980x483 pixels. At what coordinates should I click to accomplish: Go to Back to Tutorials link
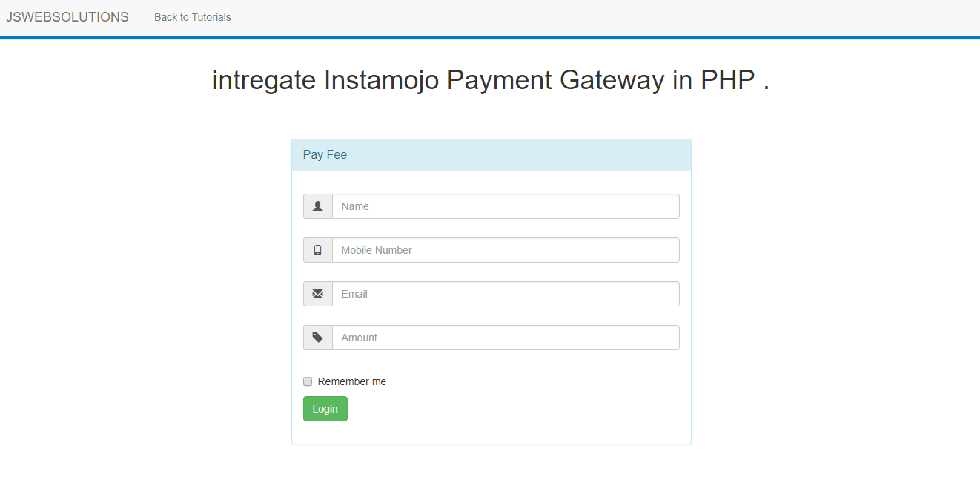(193, 17)
